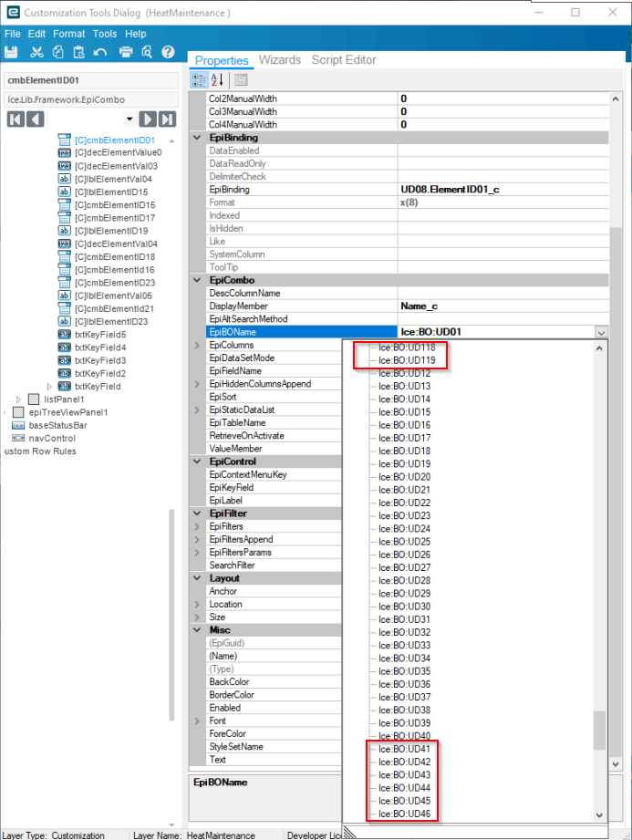Image resolution: width=632 pixels, height=840 pixels.
Task: Choose Ice:BO:UD41 from dropdown list
Action: coord(404,749)
